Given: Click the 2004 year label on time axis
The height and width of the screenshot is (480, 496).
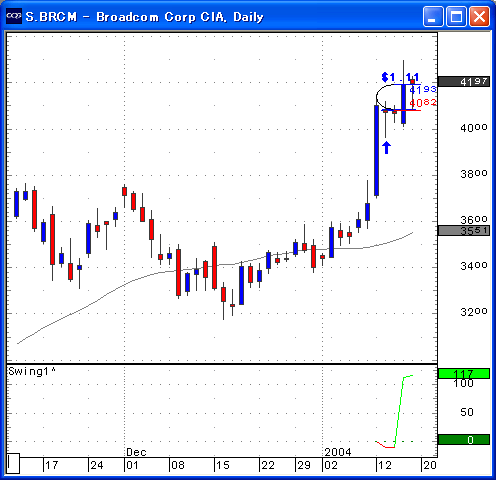Looking at the screenshot, I should [x=338, y=452].
